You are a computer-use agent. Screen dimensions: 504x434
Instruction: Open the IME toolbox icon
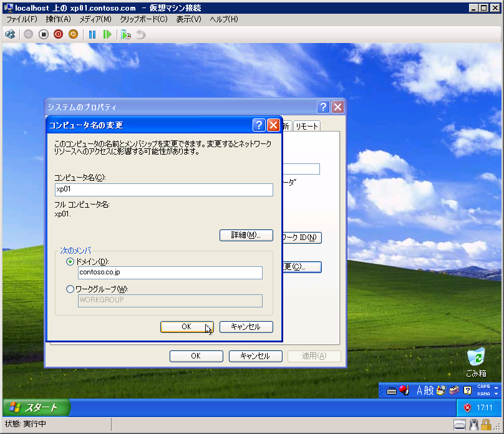(454, 390)
